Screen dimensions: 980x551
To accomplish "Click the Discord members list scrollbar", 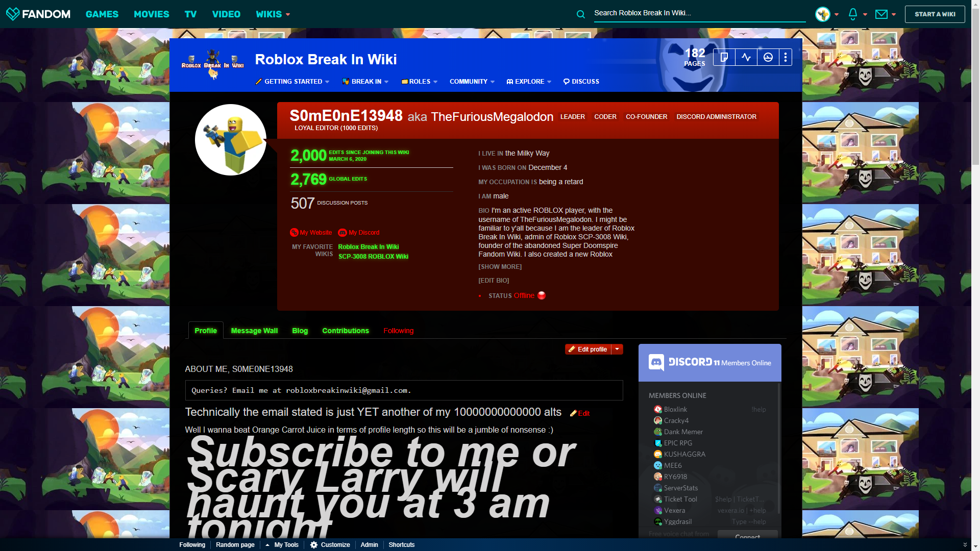I will tap(778, 449).
